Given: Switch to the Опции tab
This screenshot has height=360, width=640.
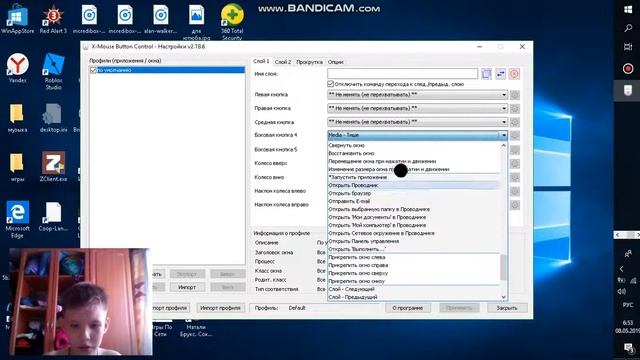Looking at the screenshot, I should click(336, 62).
